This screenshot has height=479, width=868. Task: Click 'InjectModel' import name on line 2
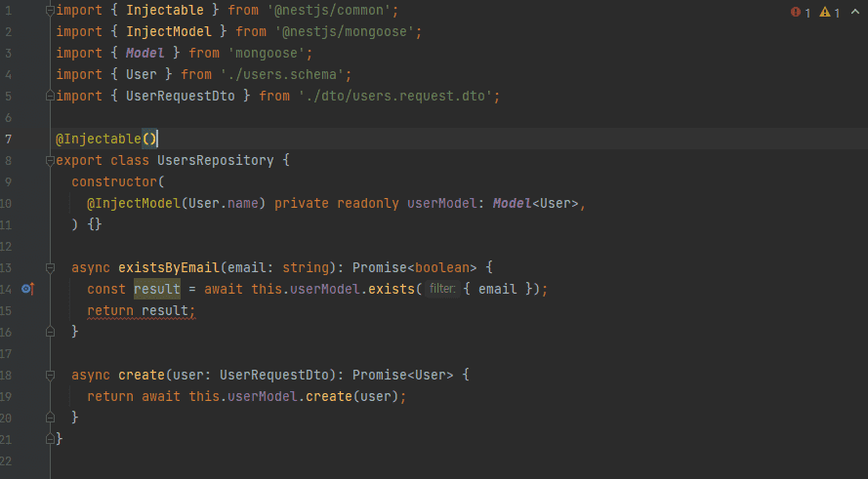[169, 32]
